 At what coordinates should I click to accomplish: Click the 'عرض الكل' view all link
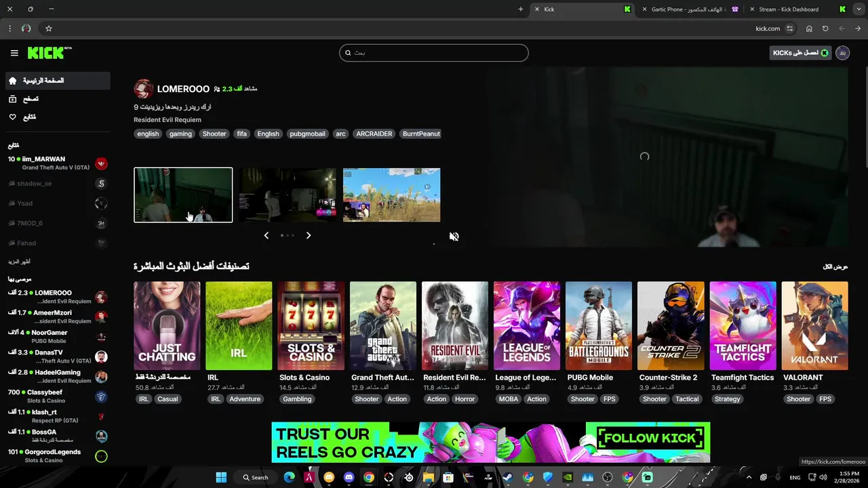pos(835,267)
